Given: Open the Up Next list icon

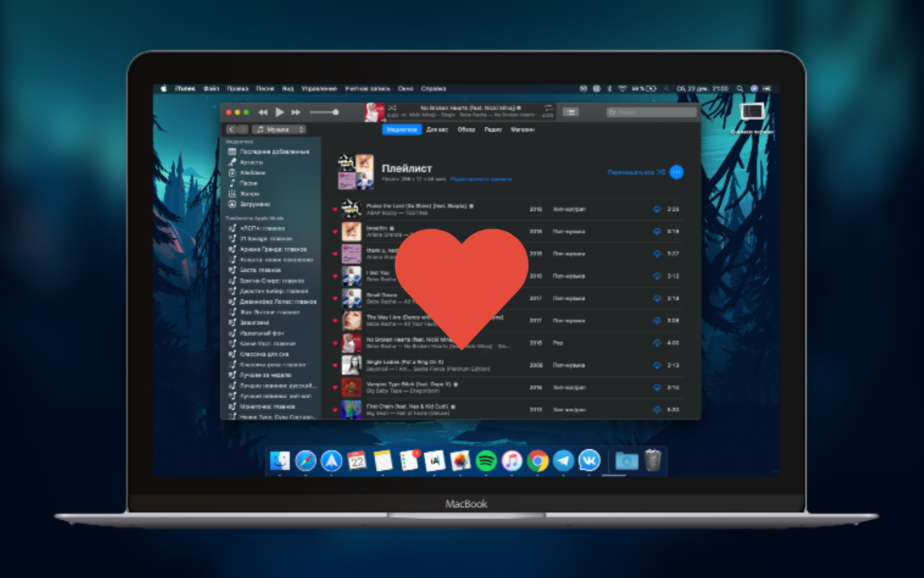Looking at the screenshot, I should pos(570,112).
